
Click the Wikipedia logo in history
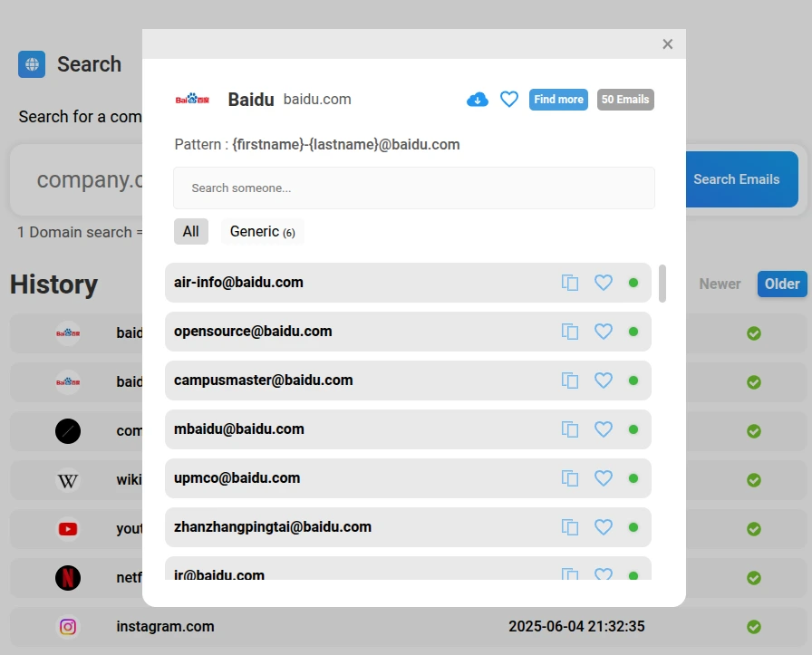point(68,480)
